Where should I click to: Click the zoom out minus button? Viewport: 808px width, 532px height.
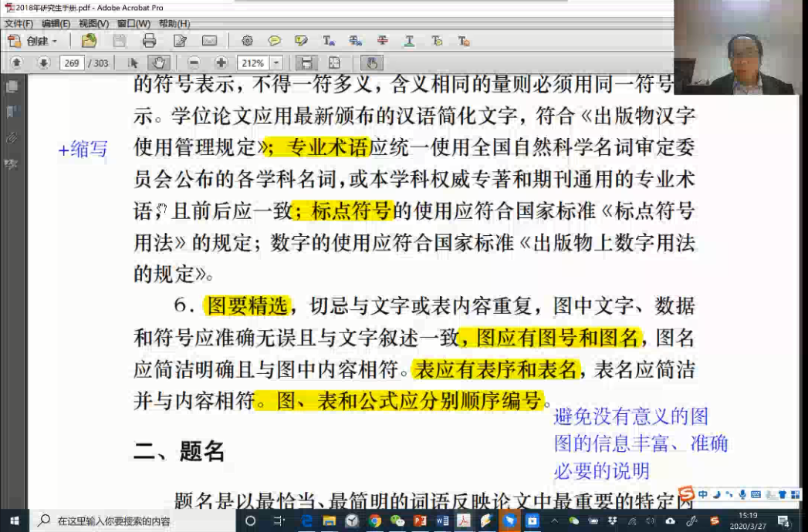click(x=194, y=63)
